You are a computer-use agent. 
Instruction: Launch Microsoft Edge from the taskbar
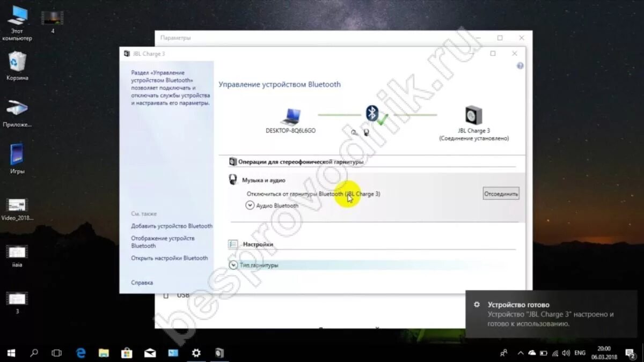pyautogui.click(x=81, y=353)
